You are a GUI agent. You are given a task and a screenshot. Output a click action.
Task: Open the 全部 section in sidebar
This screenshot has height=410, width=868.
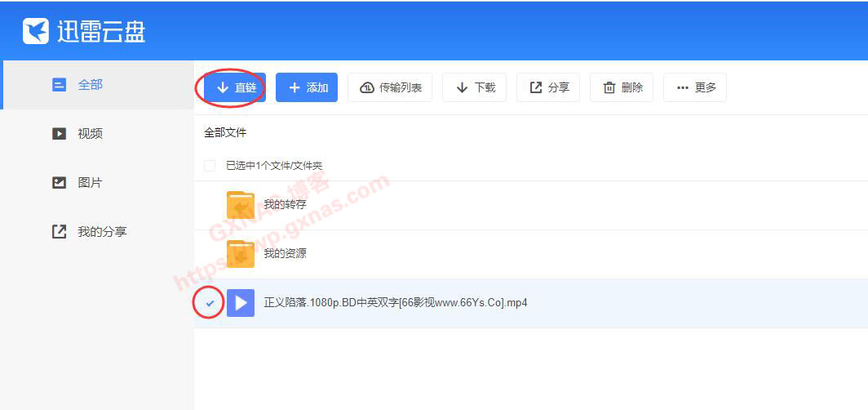tap(90, 85)
